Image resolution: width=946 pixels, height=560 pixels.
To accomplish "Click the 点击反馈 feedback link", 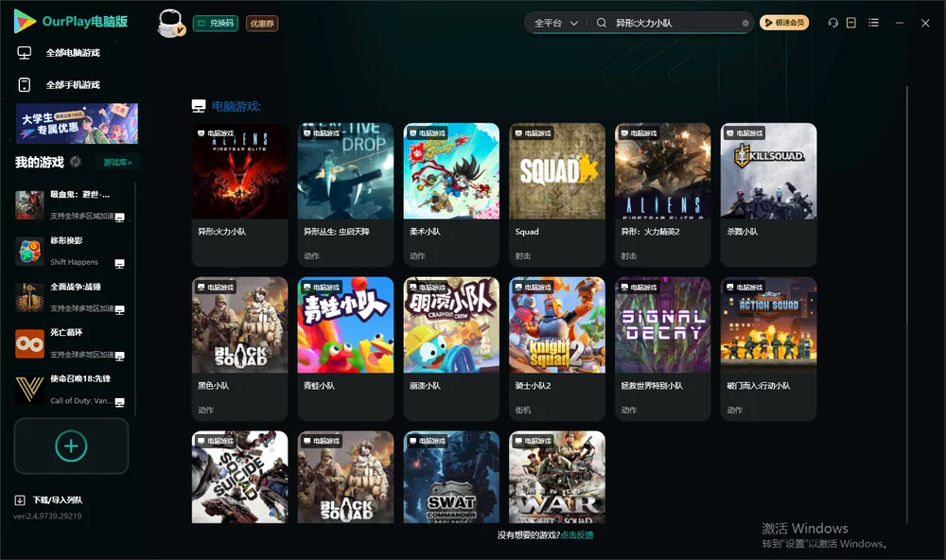I will point(577,535).
